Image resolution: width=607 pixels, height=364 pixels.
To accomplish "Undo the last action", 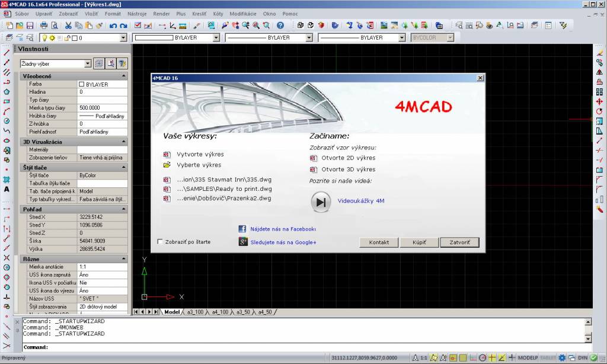I will click(113, 25).
